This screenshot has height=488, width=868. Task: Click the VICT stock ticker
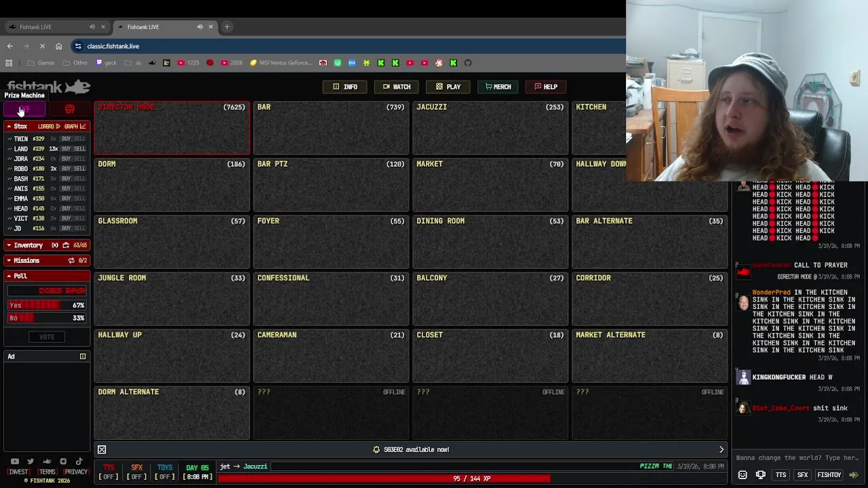(x=21, y=218)
